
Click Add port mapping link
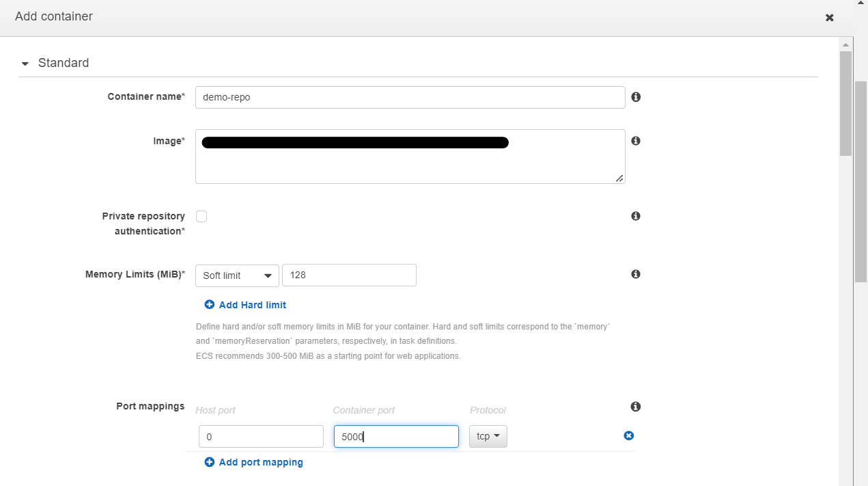coord(253,462)
